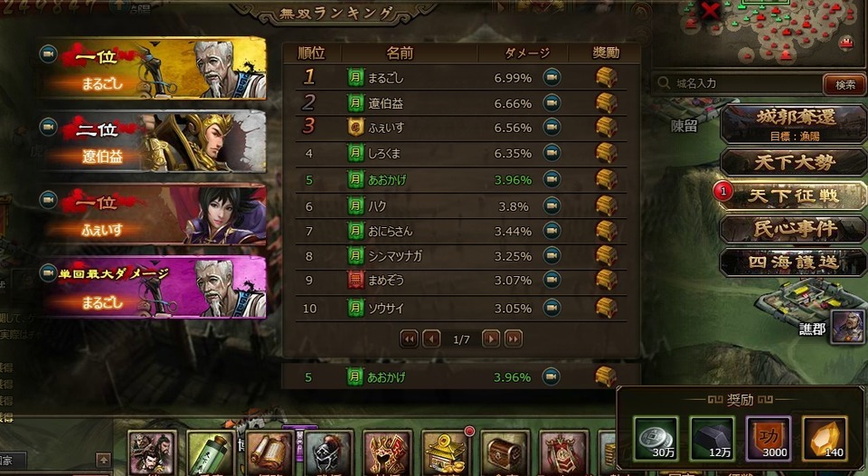Open the 民心事件 menu

795,229
